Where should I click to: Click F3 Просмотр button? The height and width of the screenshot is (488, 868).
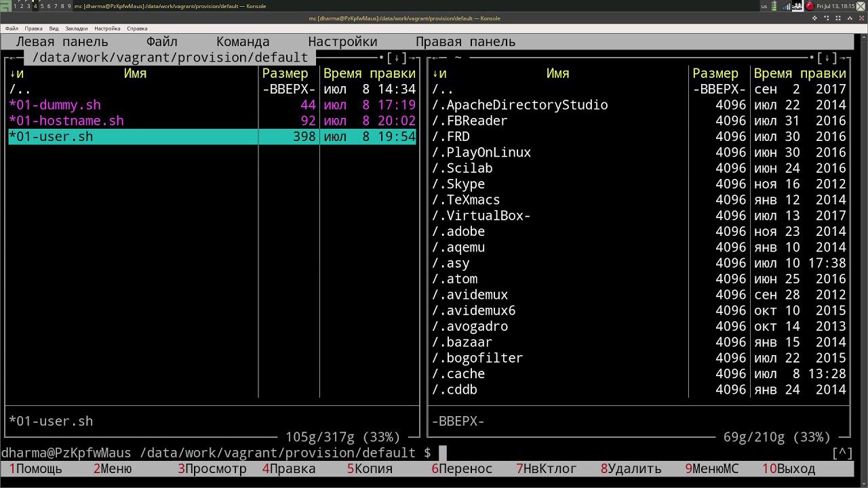212,468
